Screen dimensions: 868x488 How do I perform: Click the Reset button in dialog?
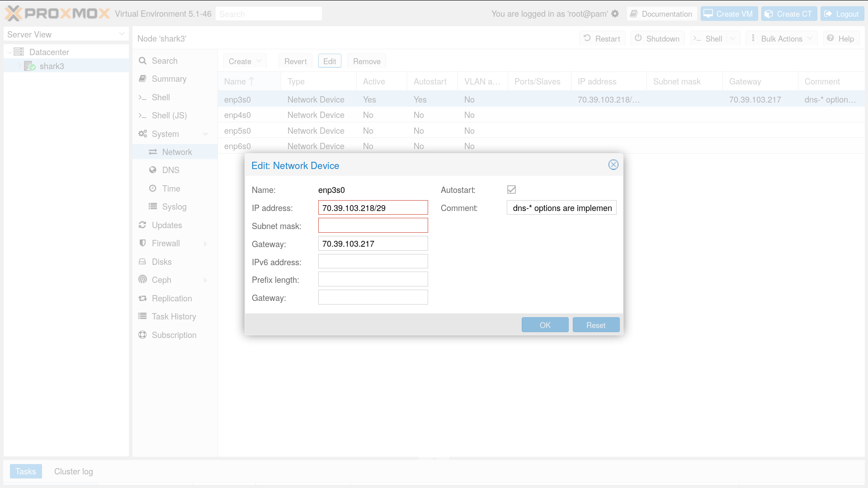tap(595, 325)
